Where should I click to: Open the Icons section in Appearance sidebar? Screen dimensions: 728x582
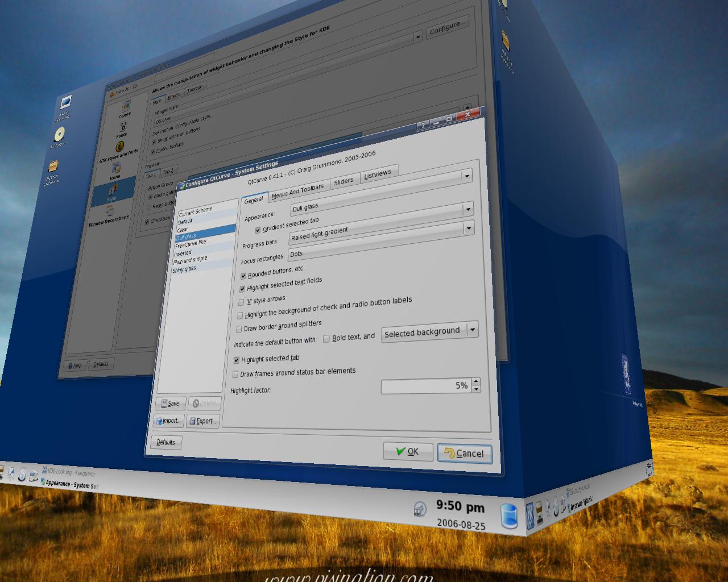[x=116, y=170]
